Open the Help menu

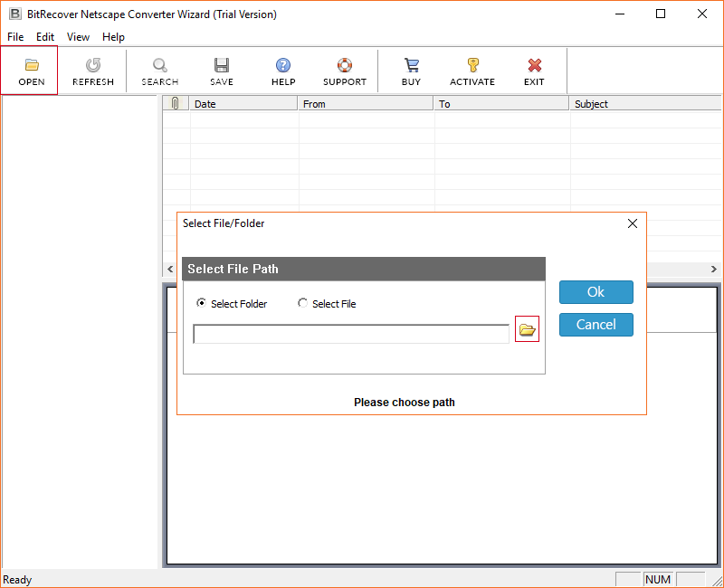[x=114, y=37]
